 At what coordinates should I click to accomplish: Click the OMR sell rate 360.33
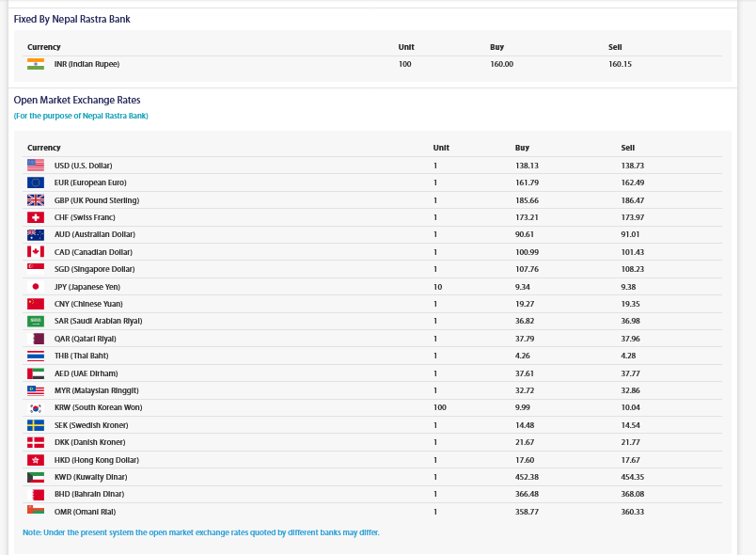632,512
